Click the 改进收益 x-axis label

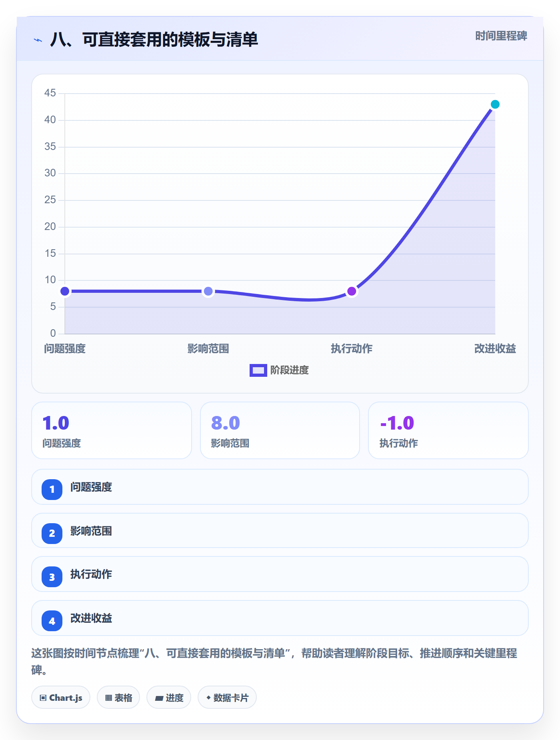click(495, 349)
